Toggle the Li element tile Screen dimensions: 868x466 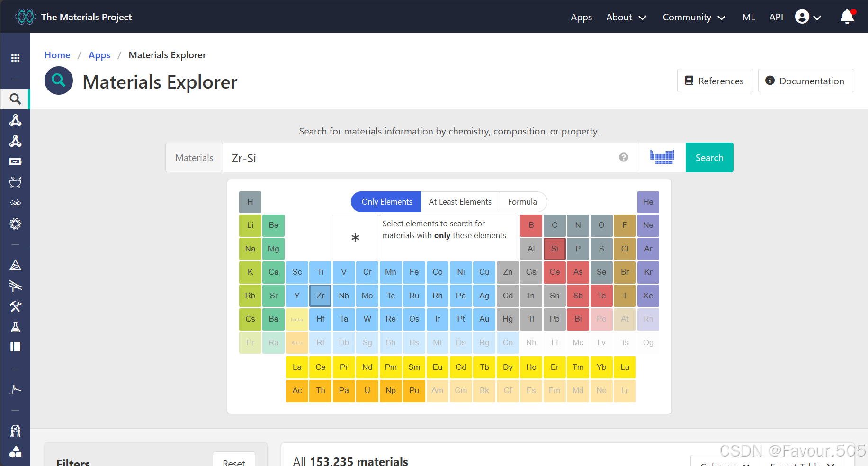pyautogui.click(x=250, y=225)
